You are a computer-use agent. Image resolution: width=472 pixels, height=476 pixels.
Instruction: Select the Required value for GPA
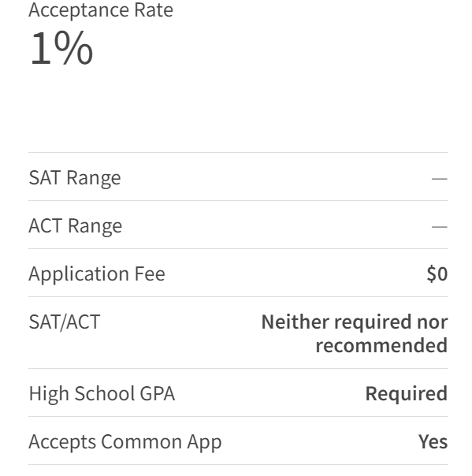pyautogui.click(x=407, y=394)
